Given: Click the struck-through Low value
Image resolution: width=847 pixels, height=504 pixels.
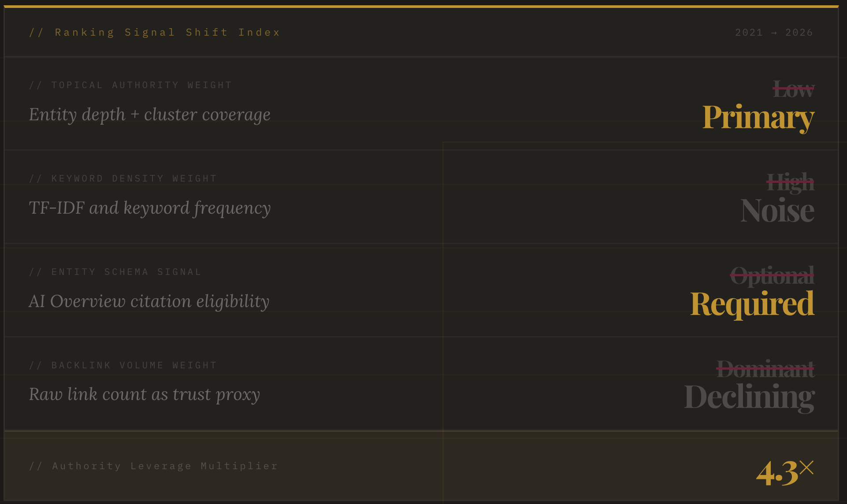Looking at the screenshot, I should coord(794,89).
